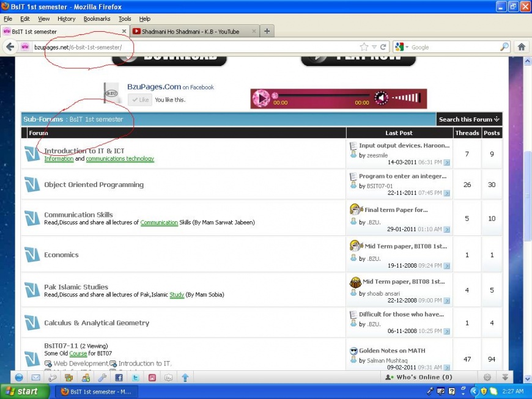The height and width of the screenshot is (399, 532).
Task: Click the Google search input field
Action: coord(453,47)
